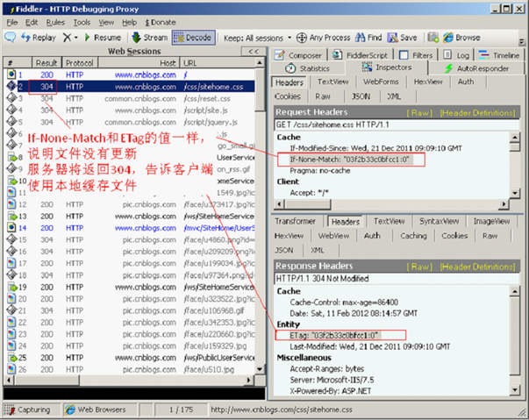The height and width of the screenshot is (420, 529).
Task: Sort sessions by Host column
Action: 139,63
